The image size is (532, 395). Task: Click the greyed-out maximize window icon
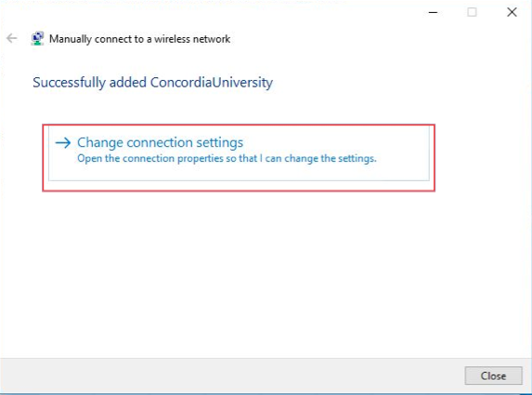coord(472,12)
